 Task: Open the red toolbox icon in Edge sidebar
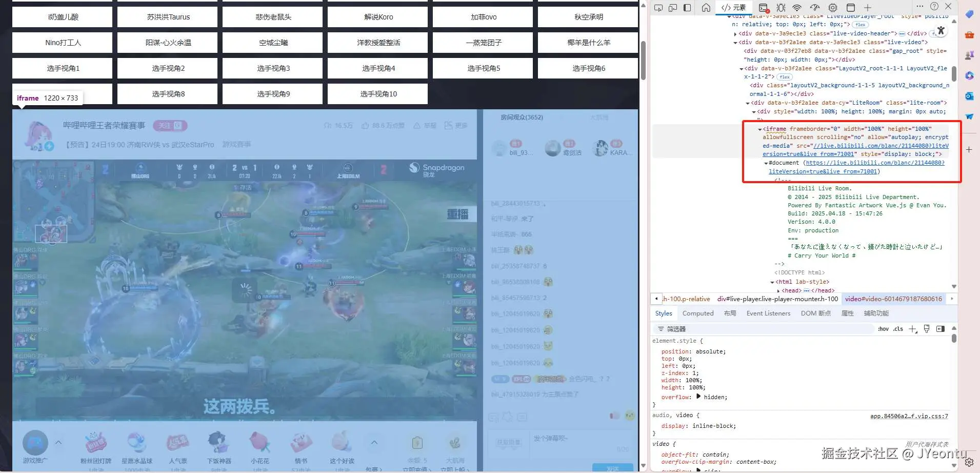pyautogui.click(x=969, y=35)
